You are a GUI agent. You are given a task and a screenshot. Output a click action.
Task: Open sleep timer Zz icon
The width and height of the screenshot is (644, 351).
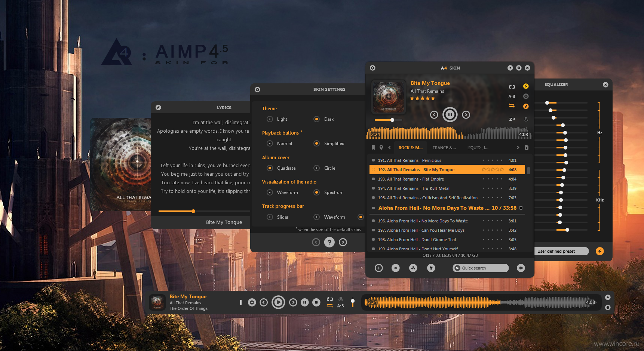[x=512, y=119]
